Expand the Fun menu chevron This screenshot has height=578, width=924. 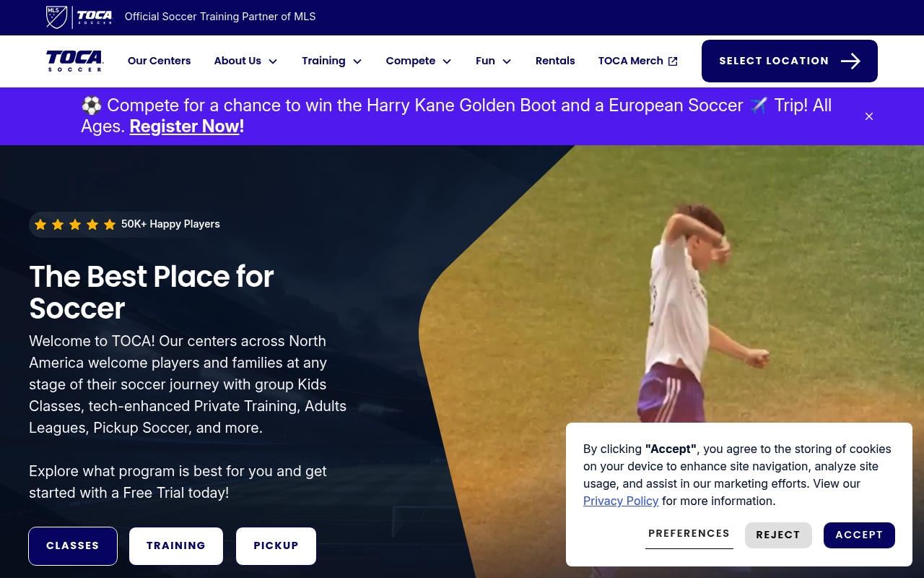point(507,61)
